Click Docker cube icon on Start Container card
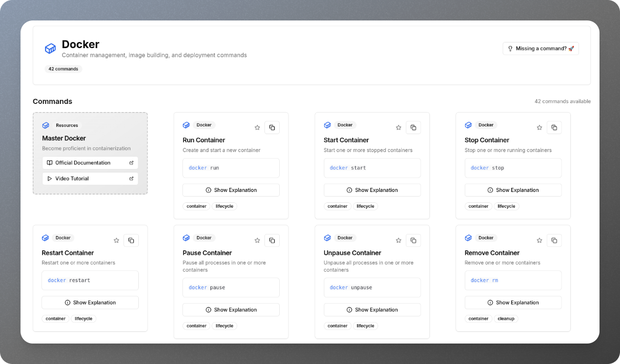The height and width of the screenshot is (364, 620). coord(327,125)
